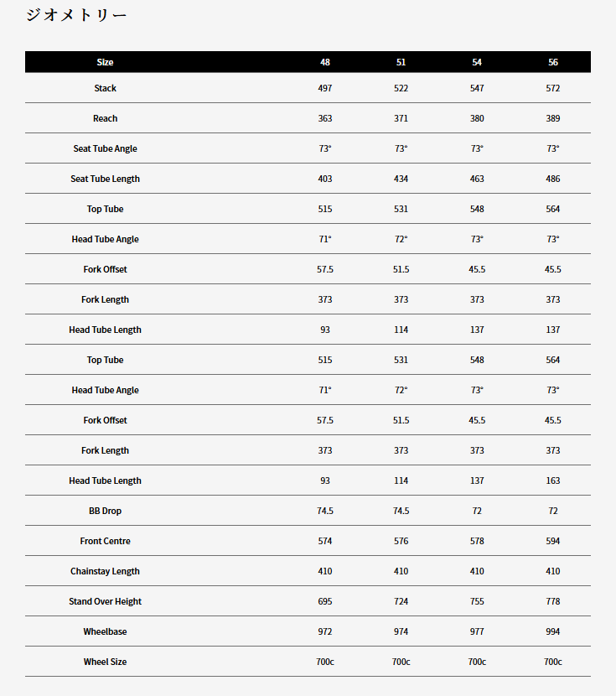
Task: Click the Wheel Size row label
Action: coord(105,662)
